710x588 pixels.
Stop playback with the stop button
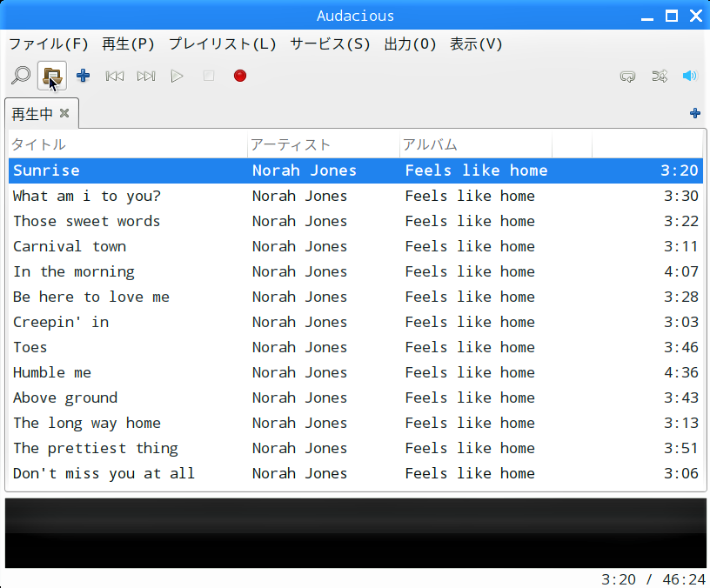[x=209, y=76]
